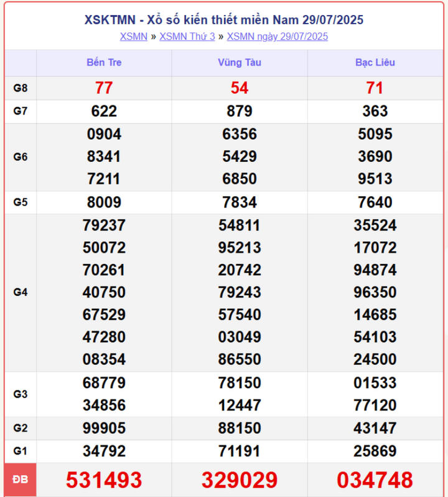Click the G4 row label
The width and height of the screenshot is (448, 497).
(21, 292)
